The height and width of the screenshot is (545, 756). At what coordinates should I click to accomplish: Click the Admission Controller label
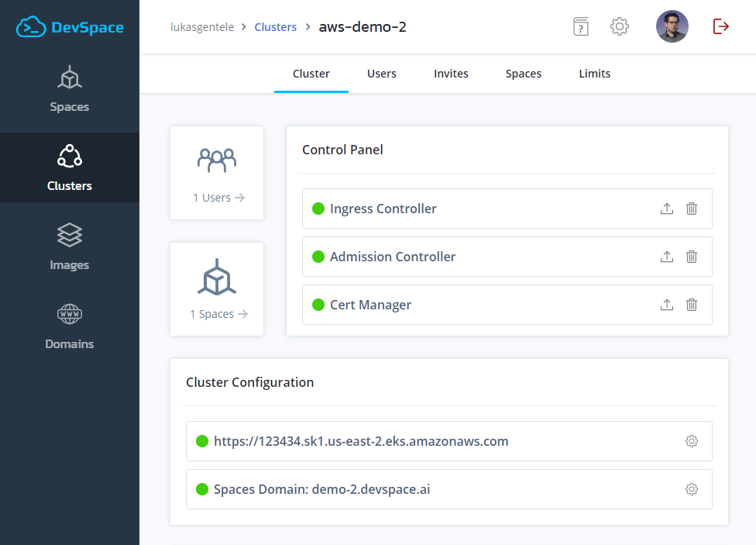pyautogui.click(x=393, y=257)
